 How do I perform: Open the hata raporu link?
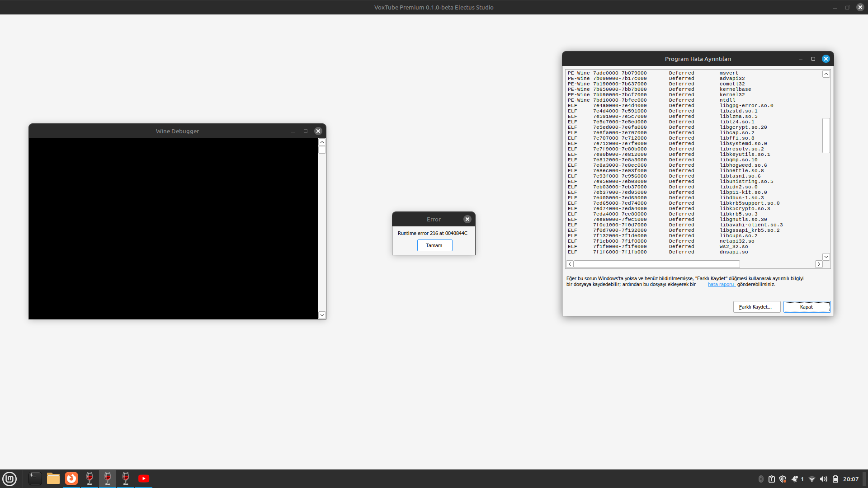(722, 285)
